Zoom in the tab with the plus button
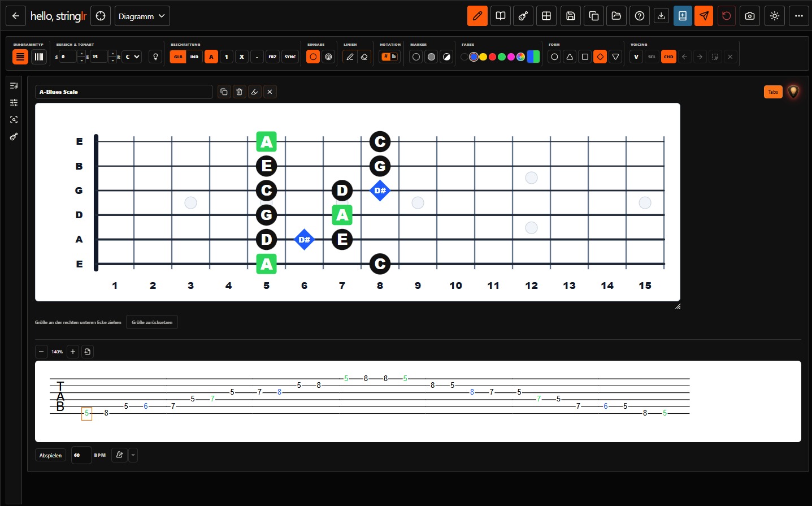Image resolution: width=812 pixels, height=506 pixels. tap(73, 352)
